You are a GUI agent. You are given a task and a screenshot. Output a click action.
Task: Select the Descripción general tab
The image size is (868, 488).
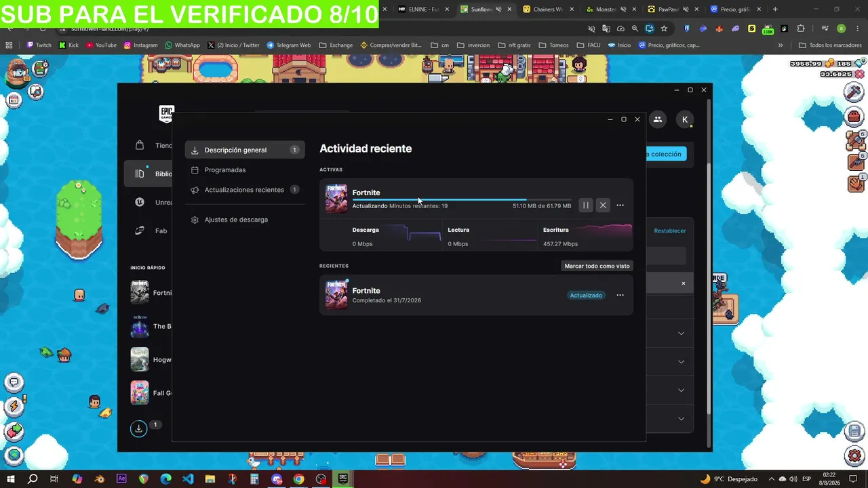(x=245, y=150)
